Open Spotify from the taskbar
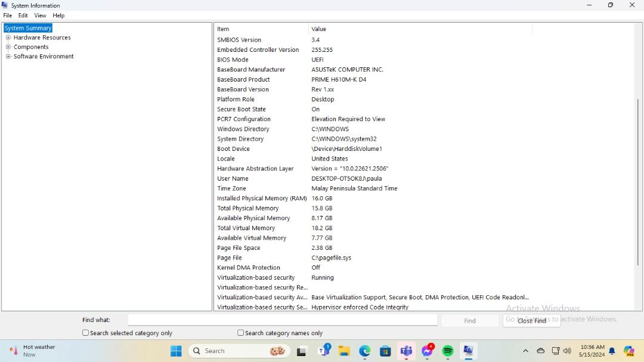The width and height of the screenshot is (644, 362). pos(447,351)
